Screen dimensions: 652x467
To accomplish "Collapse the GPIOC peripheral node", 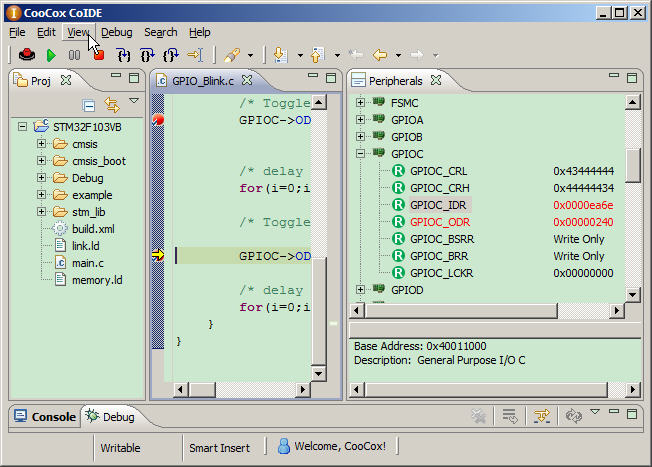I will click(x=361, y=153).
